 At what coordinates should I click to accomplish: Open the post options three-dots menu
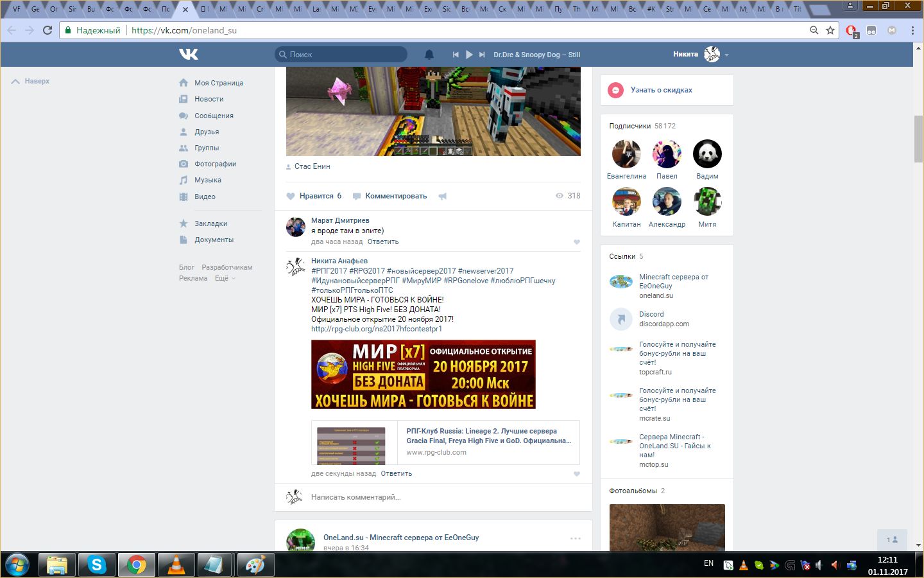point(575,538)
